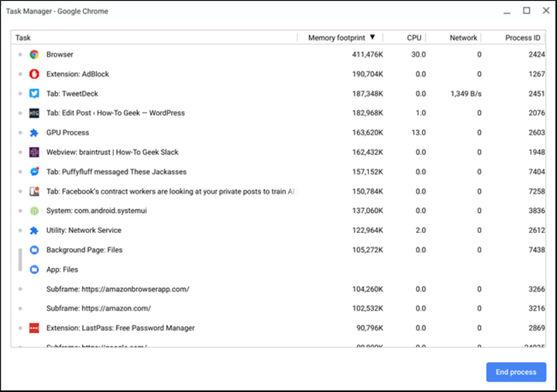The height and width of the screenshot is (392, 557).
Task: Click the How-To Geek WordPress tab icon
Action: point(34,113)
